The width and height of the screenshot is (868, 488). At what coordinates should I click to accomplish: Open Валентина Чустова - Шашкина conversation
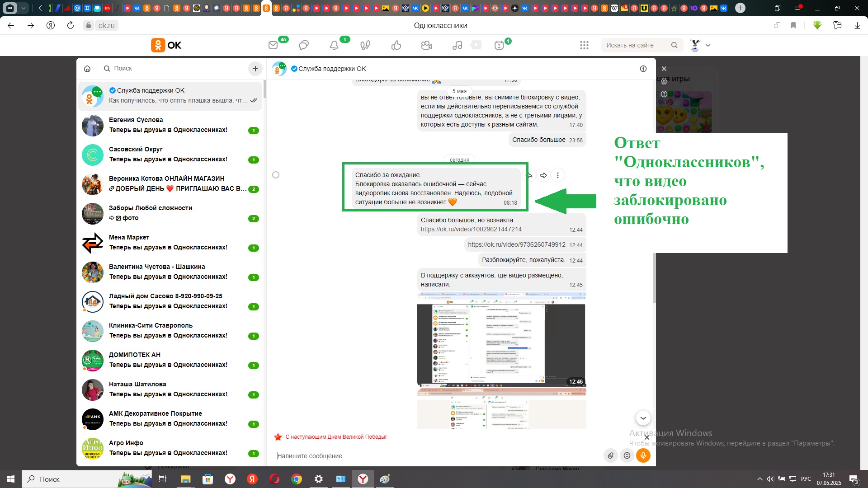click(170, 272)
